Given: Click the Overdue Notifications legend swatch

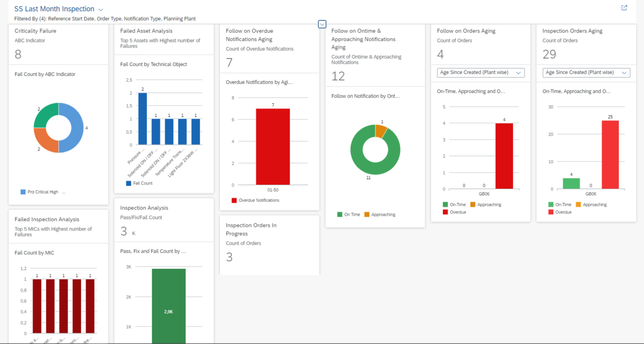Looking at the screenshot, I should click(x=234, y=200).
